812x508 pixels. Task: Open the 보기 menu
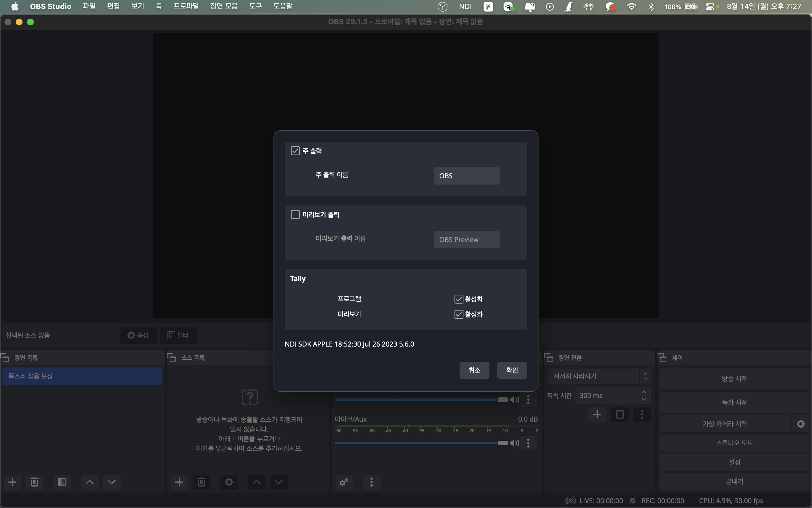click(x=138, y=6)
